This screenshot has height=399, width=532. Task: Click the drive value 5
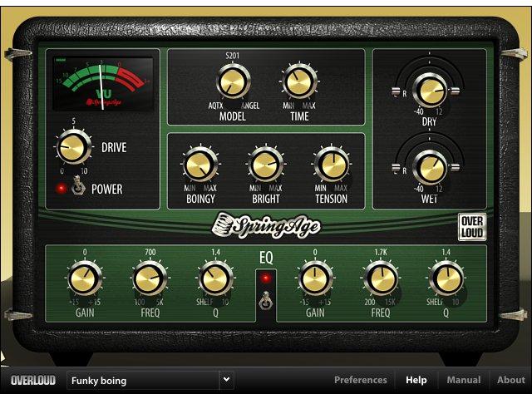74,121
